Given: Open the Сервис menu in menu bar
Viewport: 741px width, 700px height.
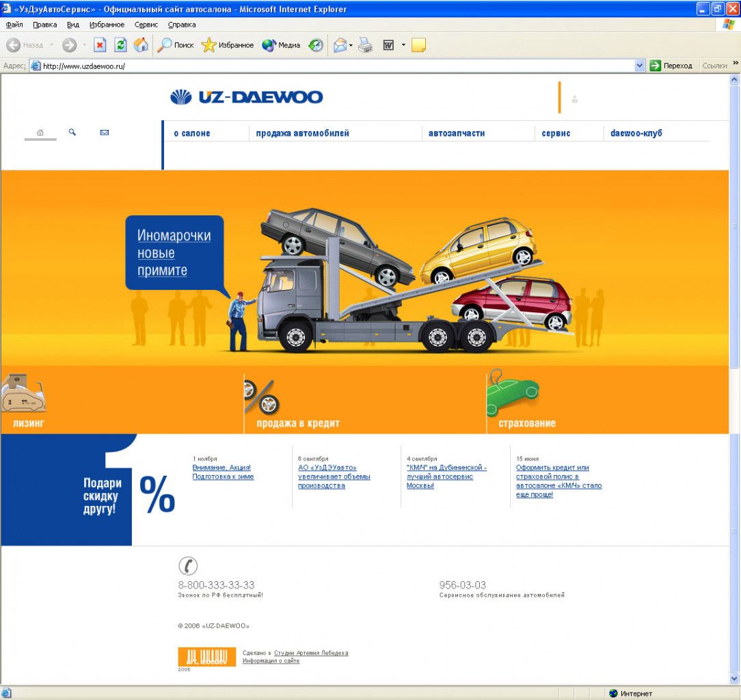Looking at the screenshot, I should click(x=146, y=25).
